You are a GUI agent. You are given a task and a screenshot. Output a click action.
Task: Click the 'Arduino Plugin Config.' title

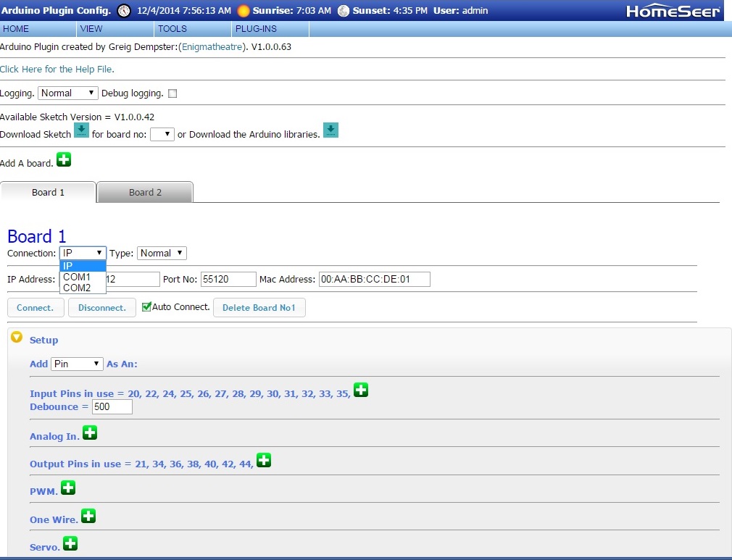[x=56, y=11]
